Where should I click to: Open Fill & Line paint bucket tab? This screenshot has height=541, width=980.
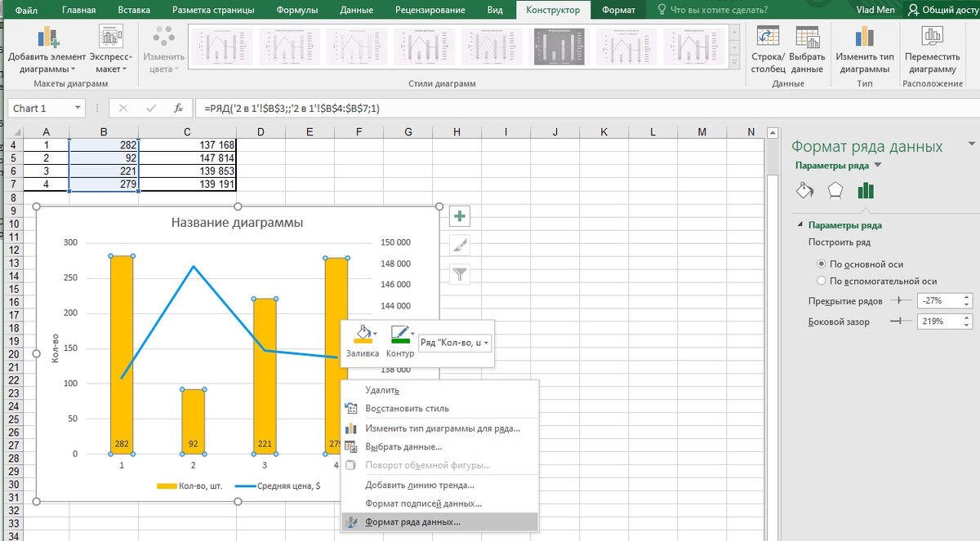click(804, 191)
